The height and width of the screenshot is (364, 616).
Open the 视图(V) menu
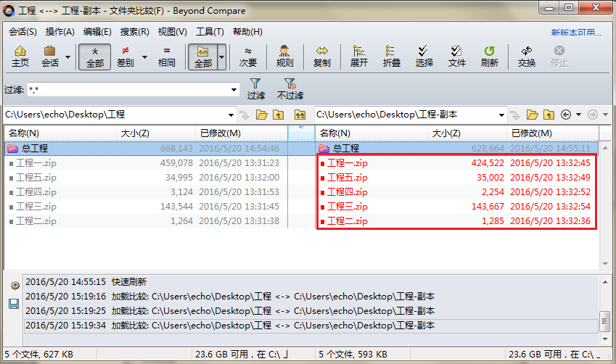tap(172, 32)
